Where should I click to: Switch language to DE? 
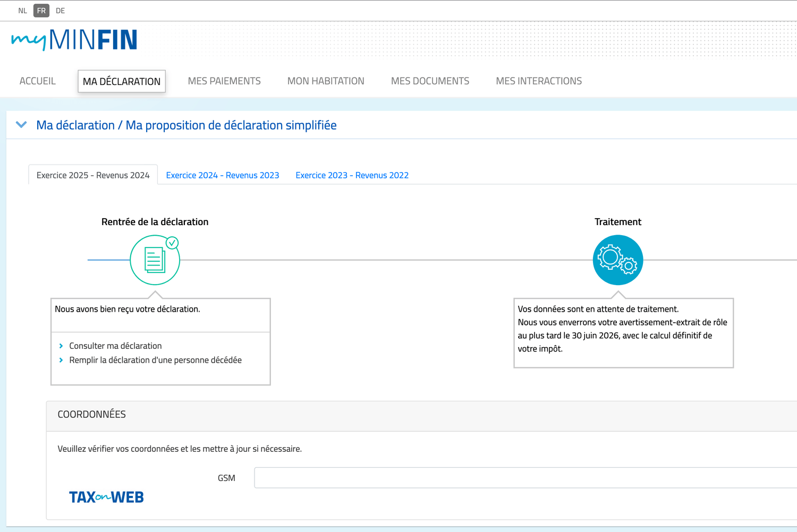pos(60,11)
